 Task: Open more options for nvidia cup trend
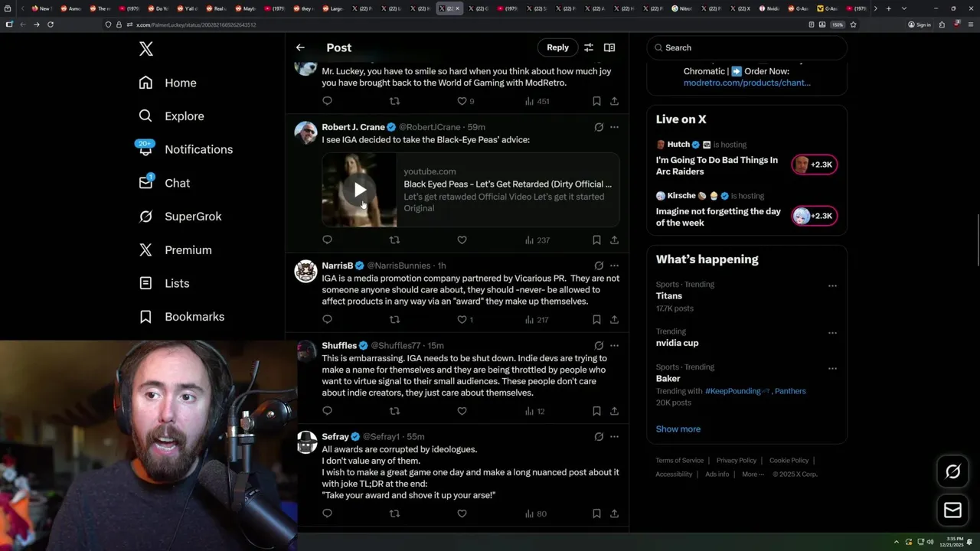pyautogui.click(x=832, y=333)
